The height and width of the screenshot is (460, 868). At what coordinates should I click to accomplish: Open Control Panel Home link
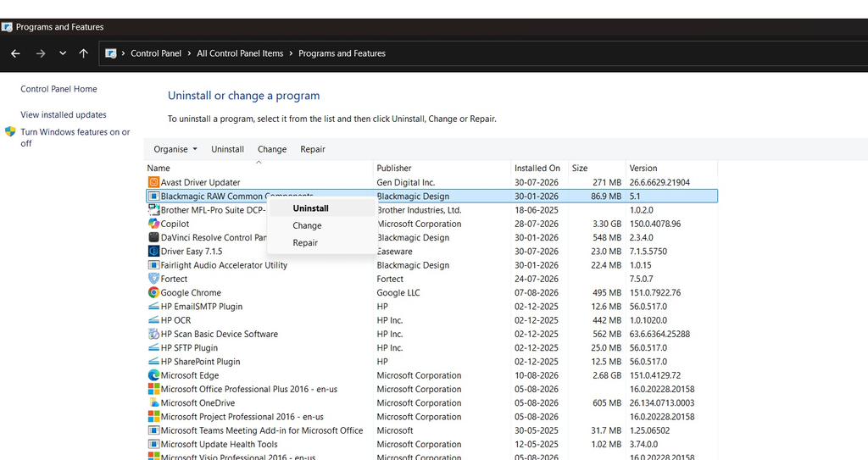(58, 89)
